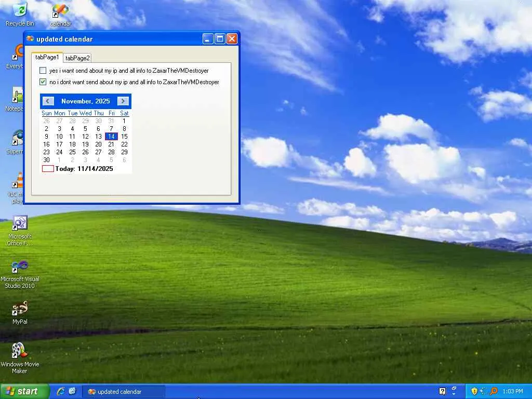This screenshot has height=399, width=532.
Task: Go to previous month in calendar
Action: point(48,101)
